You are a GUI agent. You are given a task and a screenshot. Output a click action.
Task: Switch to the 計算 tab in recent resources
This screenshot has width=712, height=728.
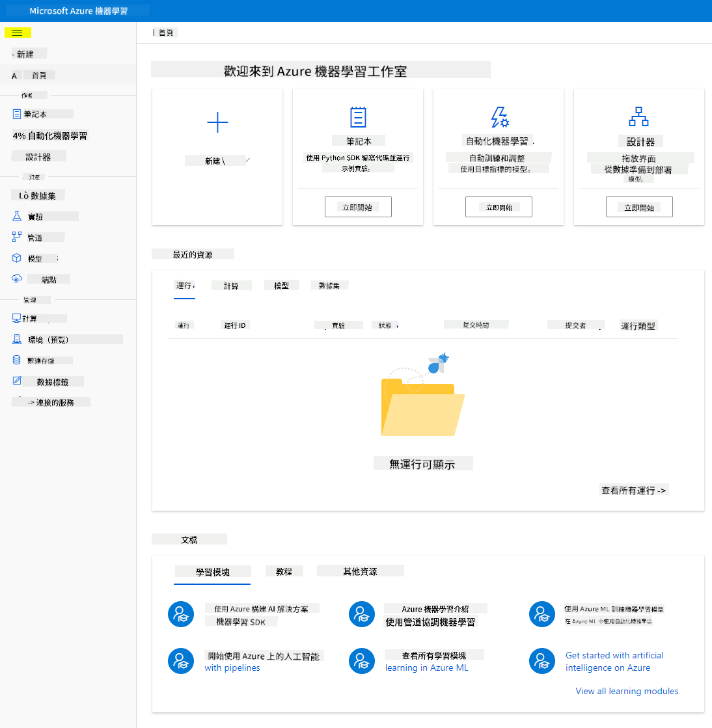(231, 286)
